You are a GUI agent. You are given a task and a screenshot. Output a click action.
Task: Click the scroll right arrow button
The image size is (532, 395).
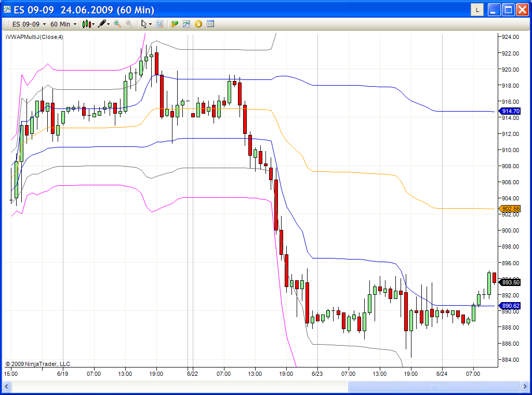pyautogui.click(x=525, y=387)
